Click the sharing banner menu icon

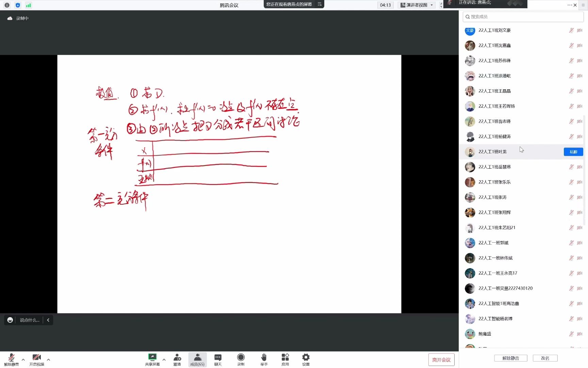[x=320, y=4]
